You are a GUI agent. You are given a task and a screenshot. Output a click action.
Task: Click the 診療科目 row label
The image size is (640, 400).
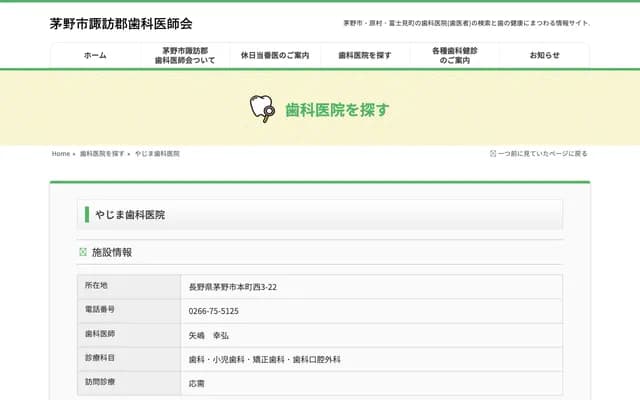pyautogui.click(x=100, y=358)
